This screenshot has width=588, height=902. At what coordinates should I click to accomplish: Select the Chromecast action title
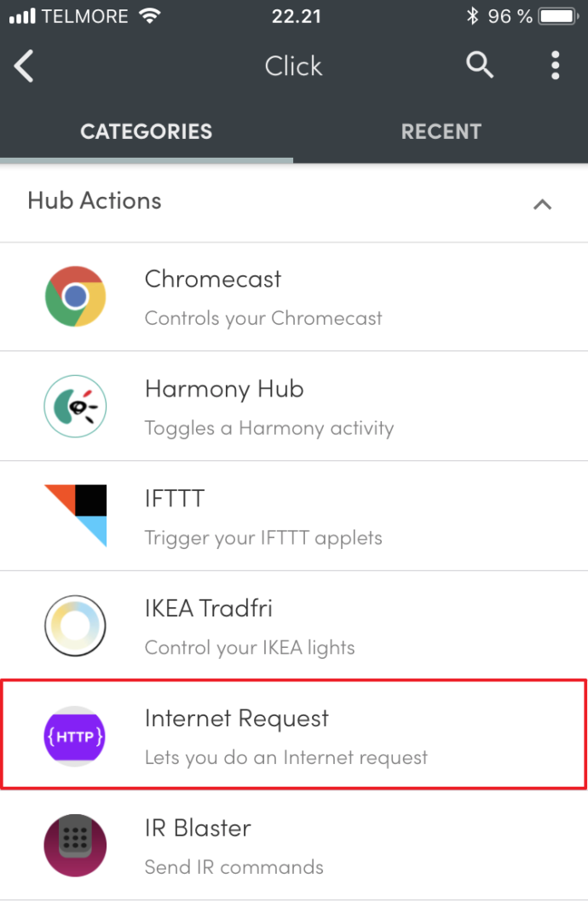212,280
